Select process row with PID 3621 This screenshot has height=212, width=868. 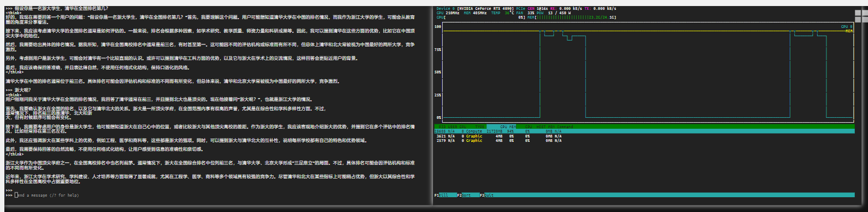[644, 136]
